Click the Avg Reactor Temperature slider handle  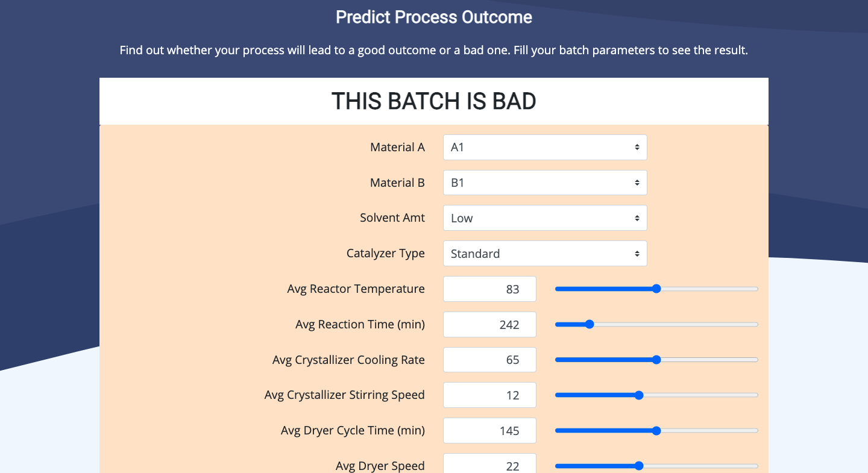click(656, 289)
